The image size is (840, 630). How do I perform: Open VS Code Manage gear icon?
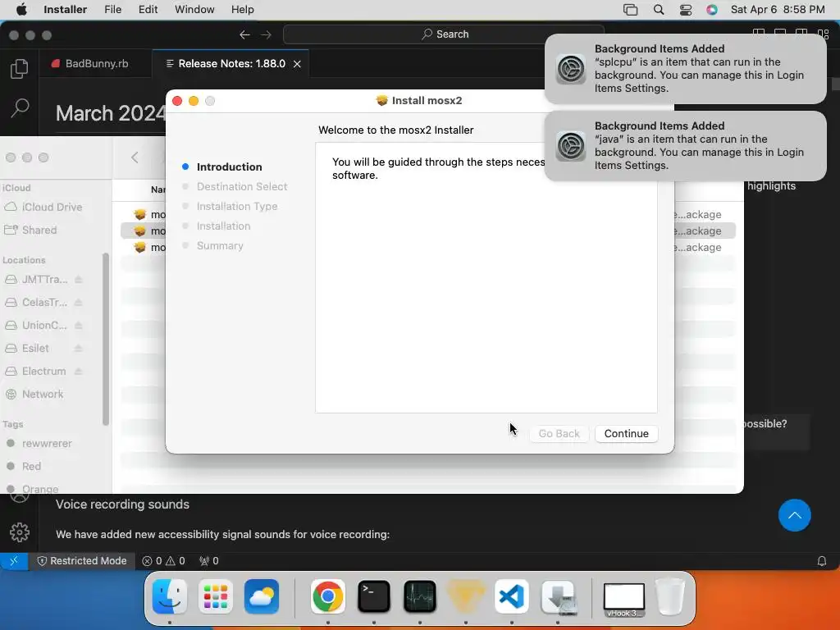20,532
